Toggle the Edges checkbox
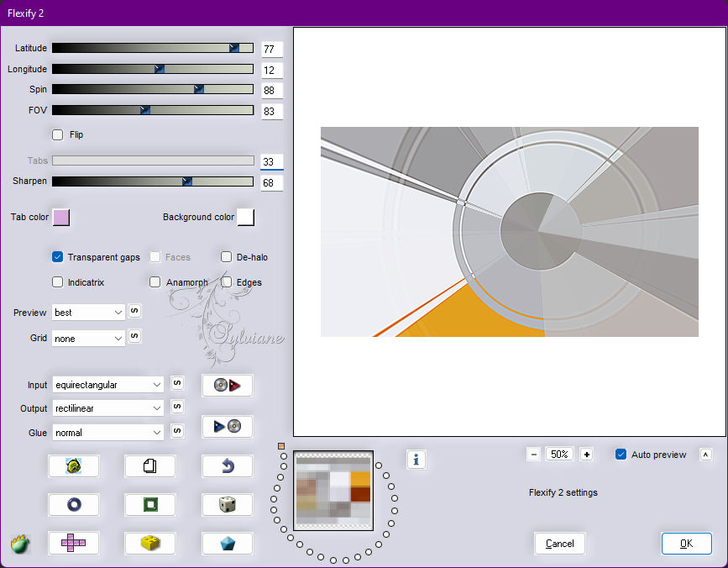The height and width of the screenshot is (568, 728). (x=226, y=282)
